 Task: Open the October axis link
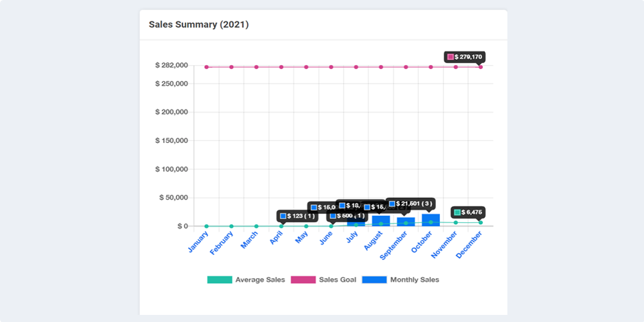click(x=422, y=242)
